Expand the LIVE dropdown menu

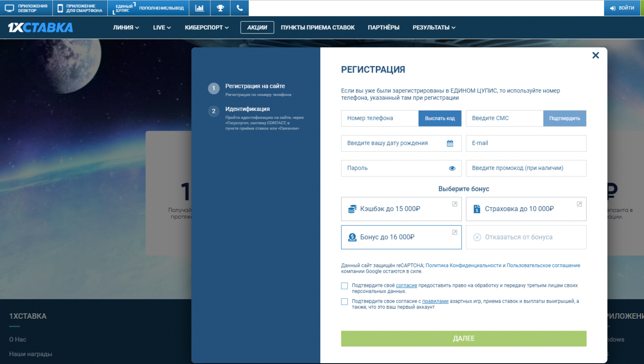162,28
